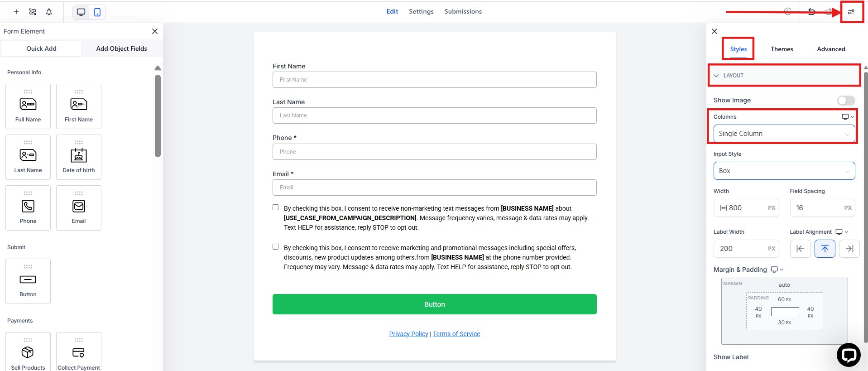Select the Date of birth element
Screen dimensions: 868x371
pos(79,157)
